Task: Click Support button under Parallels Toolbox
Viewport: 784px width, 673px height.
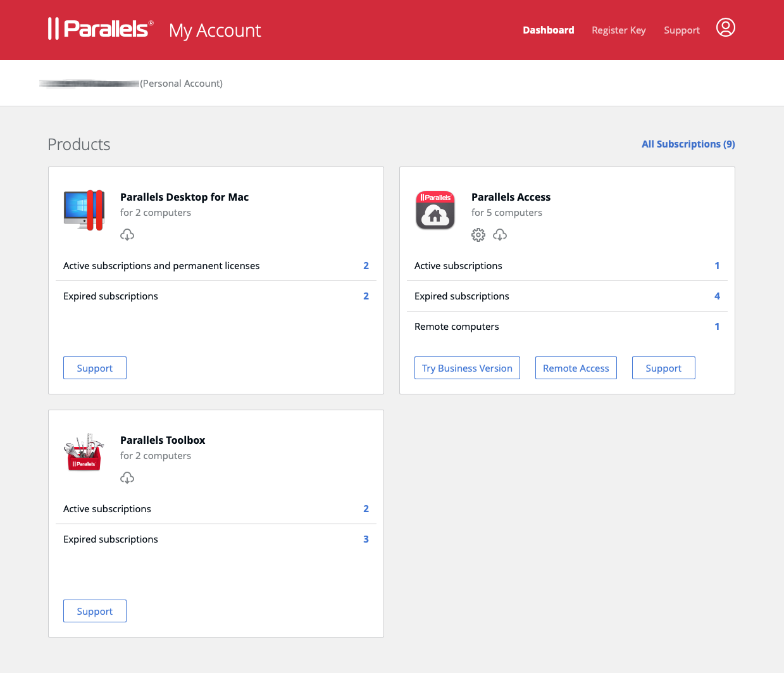Action: click(95, 612)
